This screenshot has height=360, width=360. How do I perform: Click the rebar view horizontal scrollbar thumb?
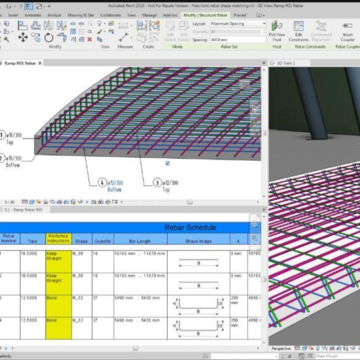pyautogui.click(x=190, y=202)
